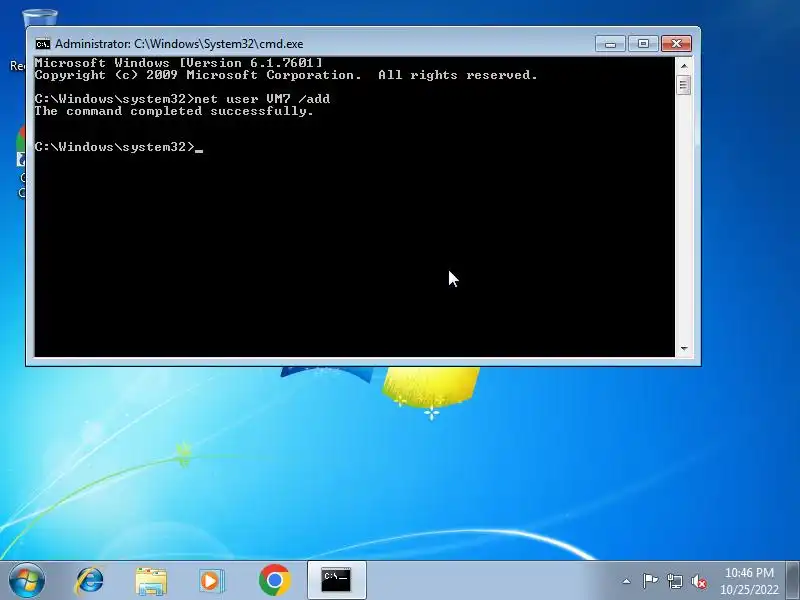Viewport: 800px width, 600px height.
Task: Click the cmd.exe window title bar text
Action: click(179, 44)
